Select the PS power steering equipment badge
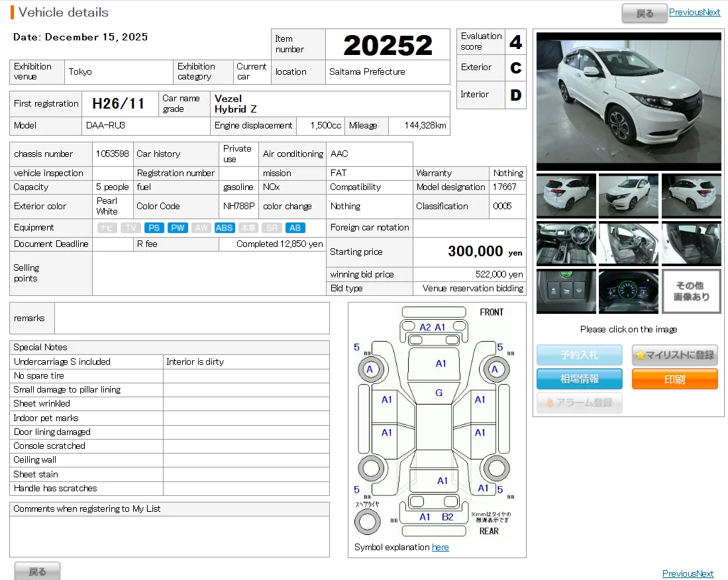Image resolution: width=728 pixels, height=580 pixels. tap(154, 228)
